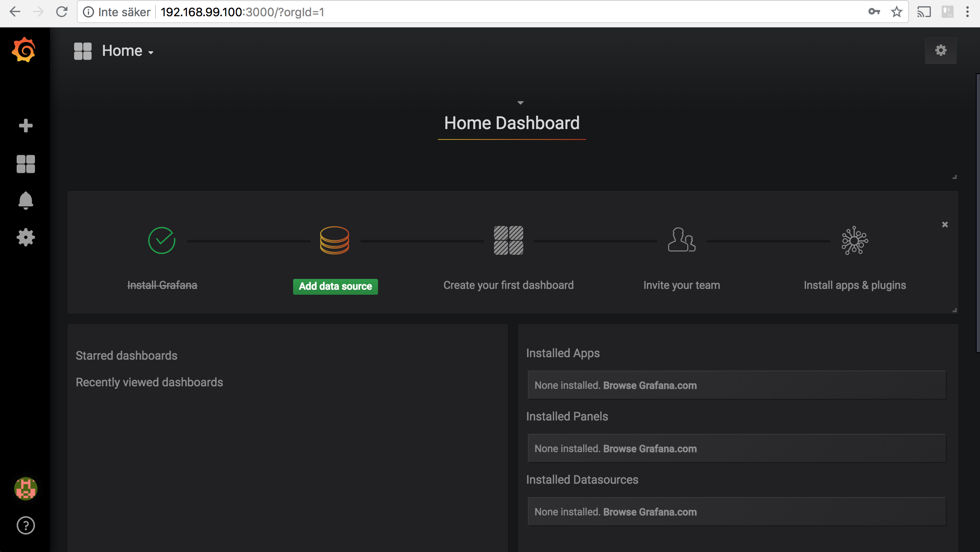Select Starred dashboards menu item

pyautogui.click(x=127, y=355)
